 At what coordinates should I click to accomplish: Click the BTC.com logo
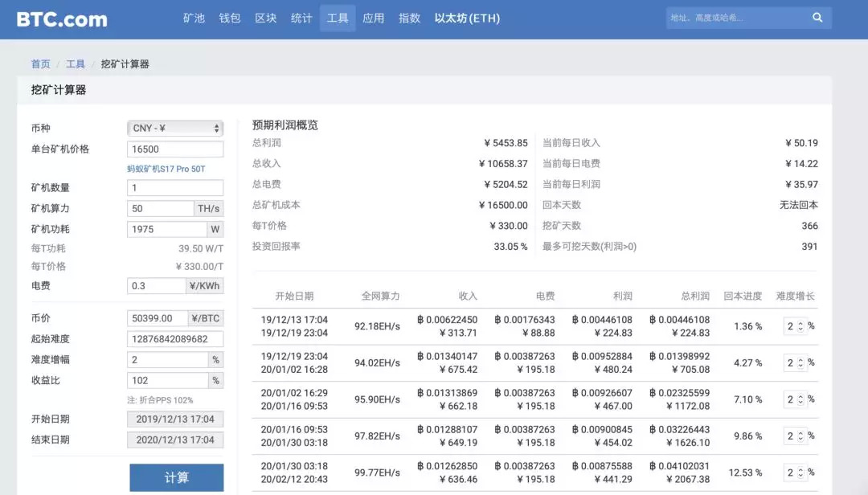point(62,19)
